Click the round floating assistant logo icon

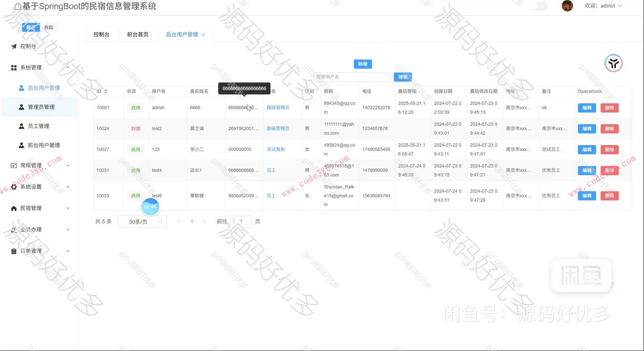pyautogui.click(x=613, y=63)
